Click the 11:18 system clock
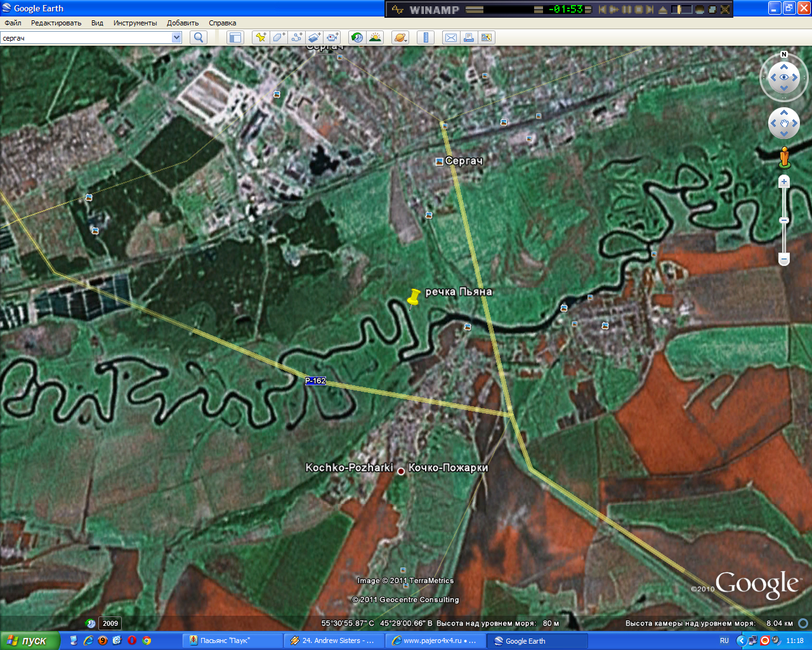812x650 pixels. pyautogui.click(x=795, y=640)
